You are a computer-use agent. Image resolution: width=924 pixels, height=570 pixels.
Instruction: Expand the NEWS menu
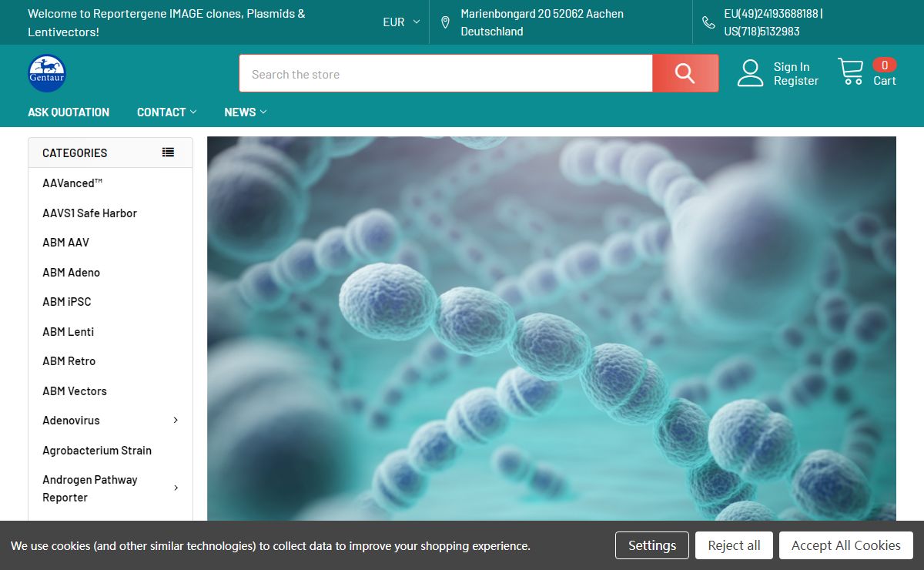point(245,112)
